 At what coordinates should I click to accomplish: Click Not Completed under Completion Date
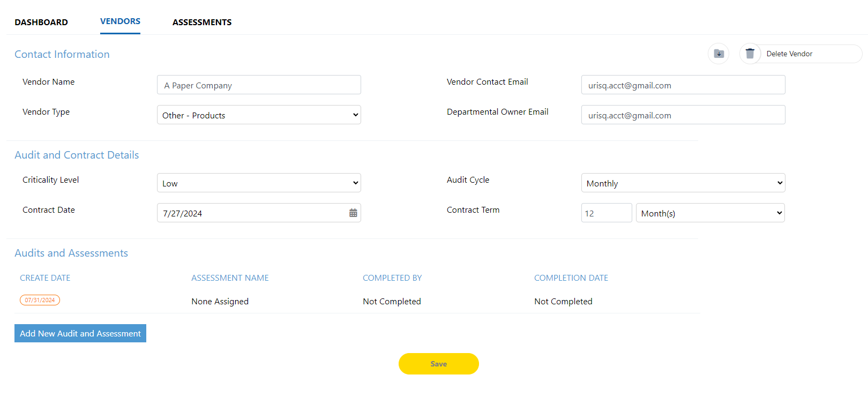tap(563, 302)
